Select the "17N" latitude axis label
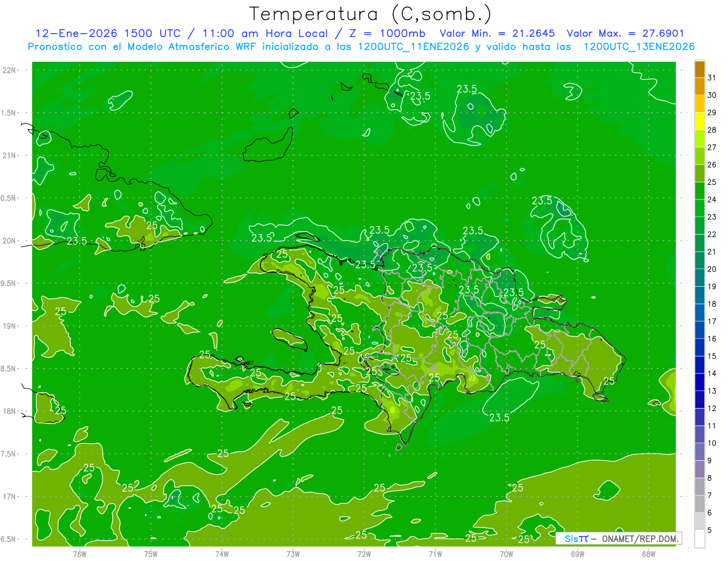This screenshot has width=728, height=562. pos(10,497)
